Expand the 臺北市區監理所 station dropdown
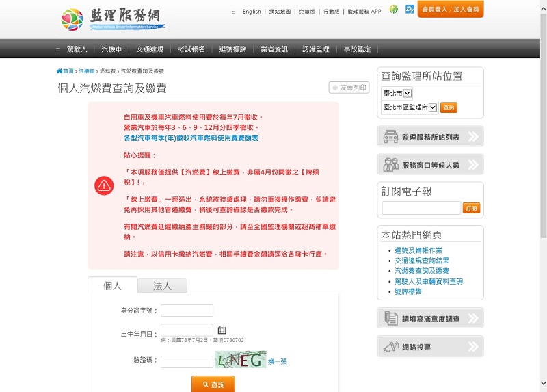The image size is (547, 392). (410, 107)
